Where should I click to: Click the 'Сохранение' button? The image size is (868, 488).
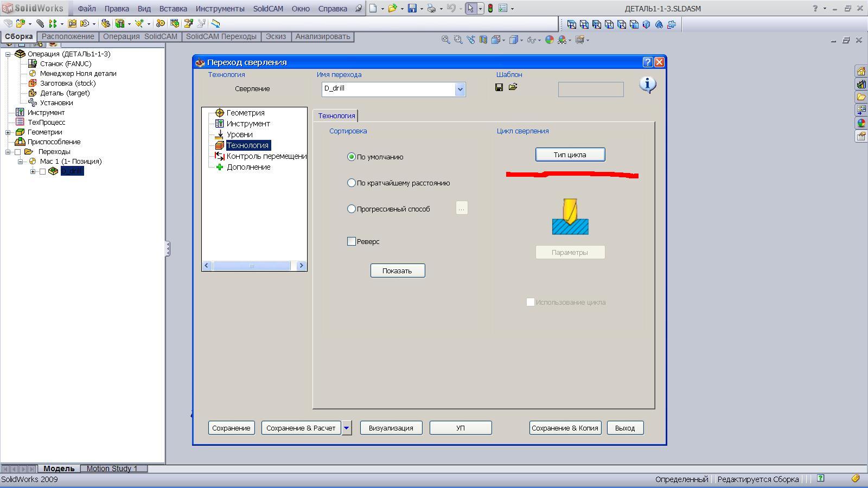click(x=231, y=428)
